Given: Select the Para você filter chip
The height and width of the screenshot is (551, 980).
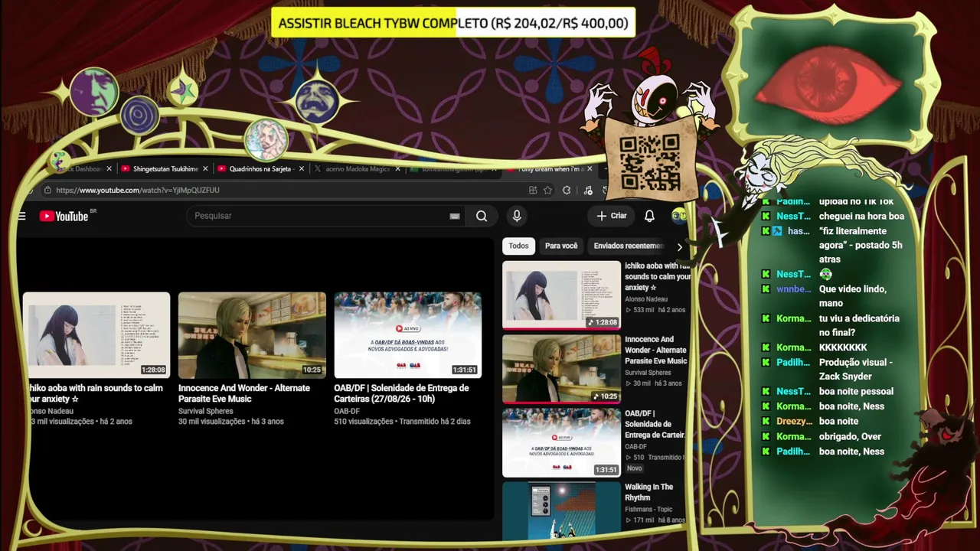Looking at the screenshot, I should [x=561, y=246].
